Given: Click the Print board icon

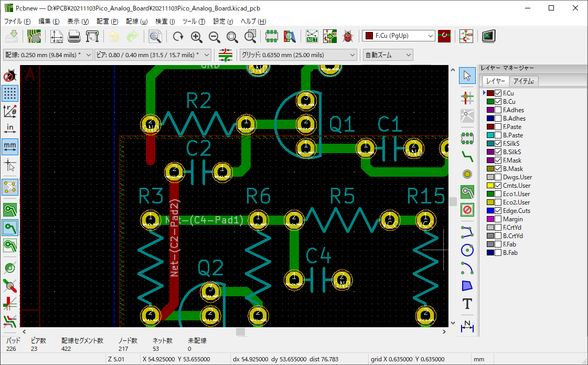Looking at the screenshot, I should (74, 36).
